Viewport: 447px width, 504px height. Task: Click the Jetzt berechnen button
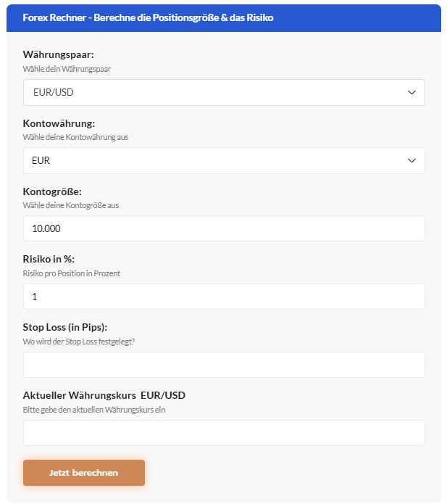84,473
